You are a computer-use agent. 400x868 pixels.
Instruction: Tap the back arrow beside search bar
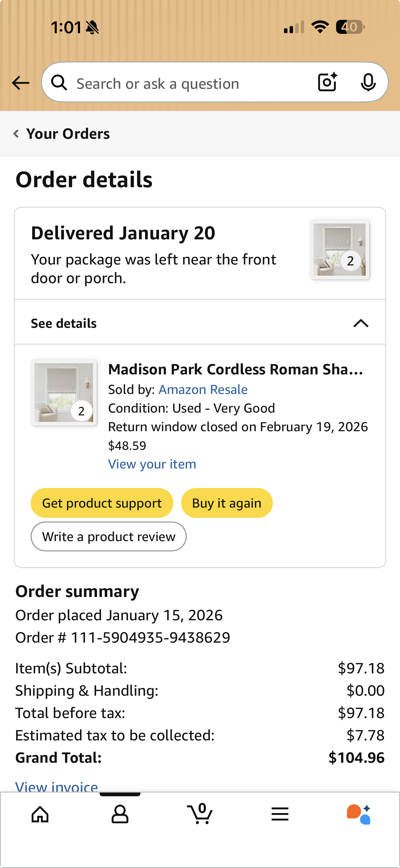click(20, 83)
